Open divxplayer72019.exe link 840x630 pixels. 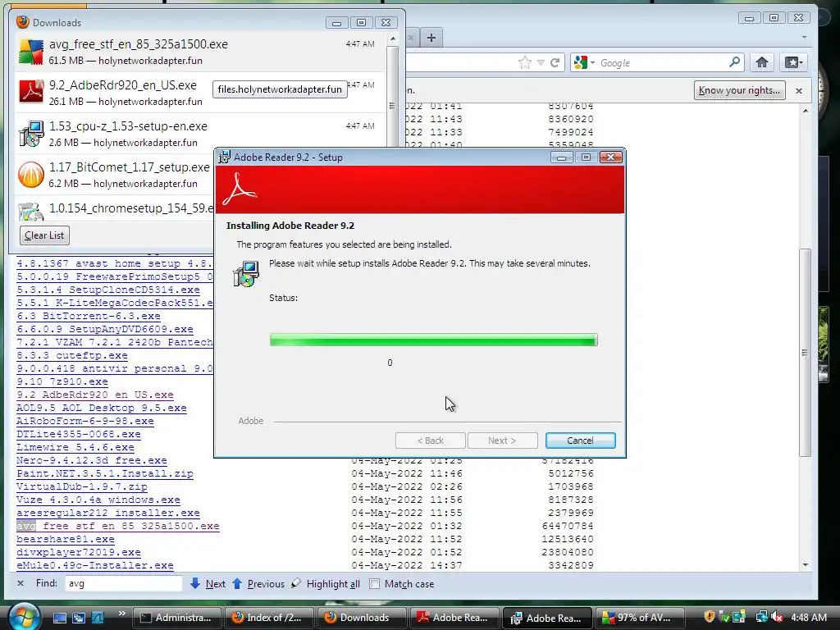click(79, 552)
